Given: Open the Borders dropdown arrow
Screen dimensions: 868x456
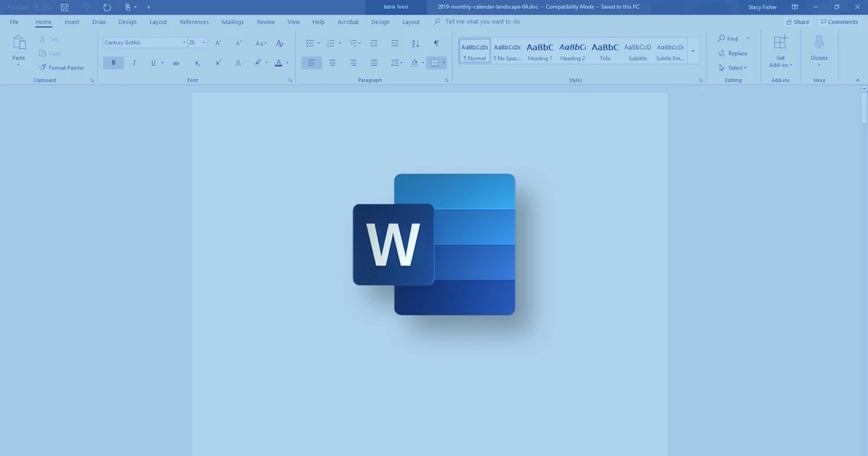Looking at the screenshot, I should 444,63.
